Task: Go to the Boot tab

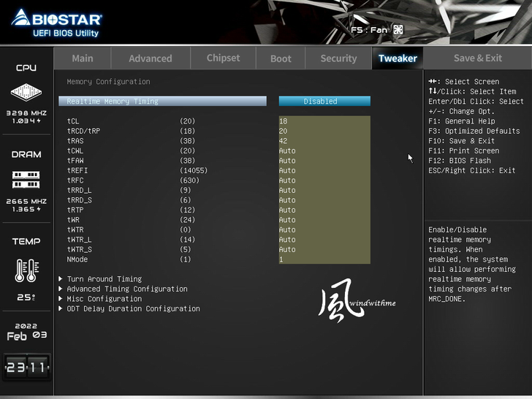Action: click(281, 58)
